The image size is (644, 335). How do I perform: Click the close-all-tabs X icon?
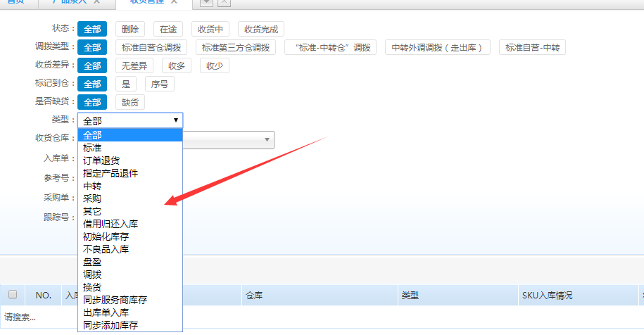(223, 3)
